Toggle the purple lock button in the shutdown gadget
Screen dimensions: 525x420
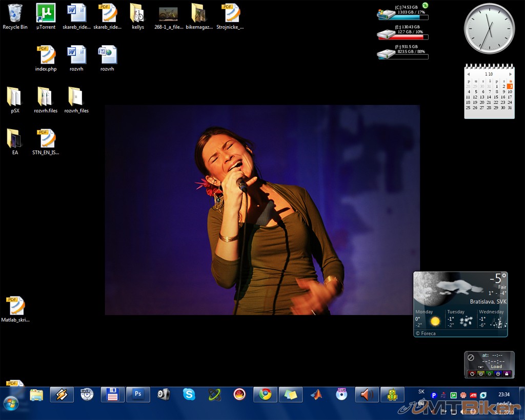tap(507, 374)
